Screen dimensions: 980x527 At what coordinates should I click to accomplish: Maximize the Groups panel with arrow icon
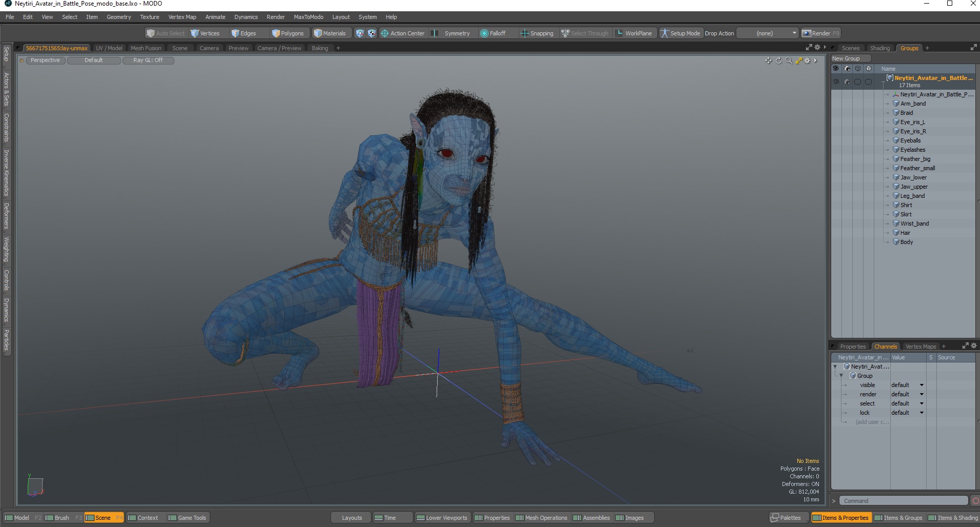click(973, 48)
